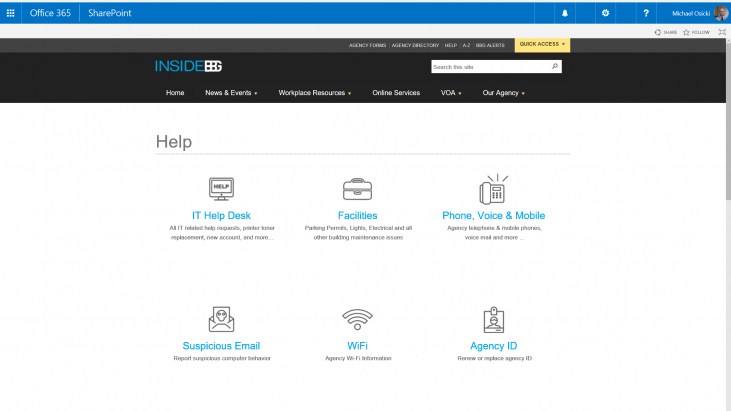Screen dimensions: 731x411
Task: Open Agency Directory top link
Action: tap(415, 45)
